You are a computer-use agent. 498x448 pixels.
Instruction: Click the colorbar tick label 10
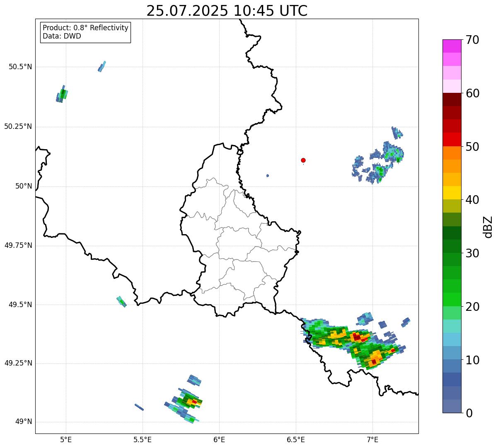click(x=473, y=360)
